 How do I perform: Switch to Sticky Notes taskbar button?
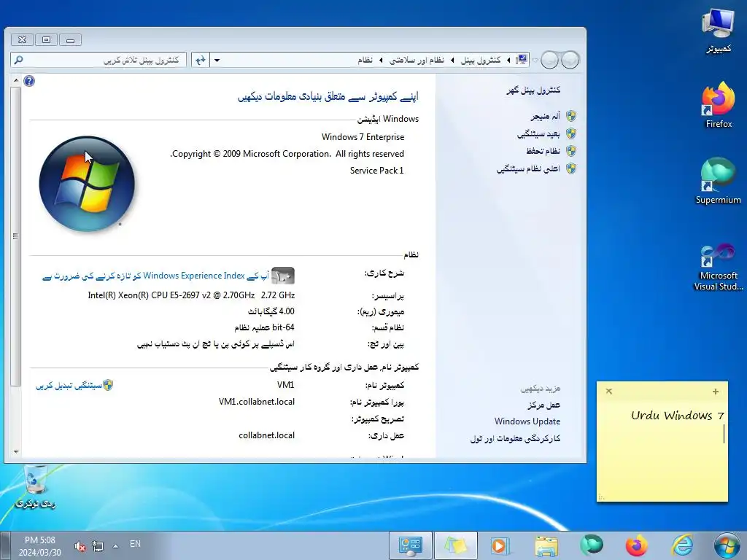click(456, 545)
